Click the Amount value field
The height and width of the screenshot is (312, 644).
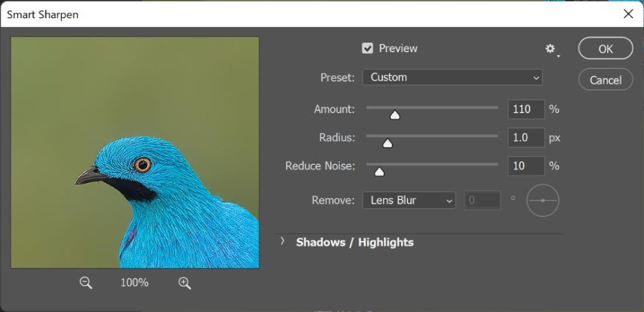tap(526, 109)
